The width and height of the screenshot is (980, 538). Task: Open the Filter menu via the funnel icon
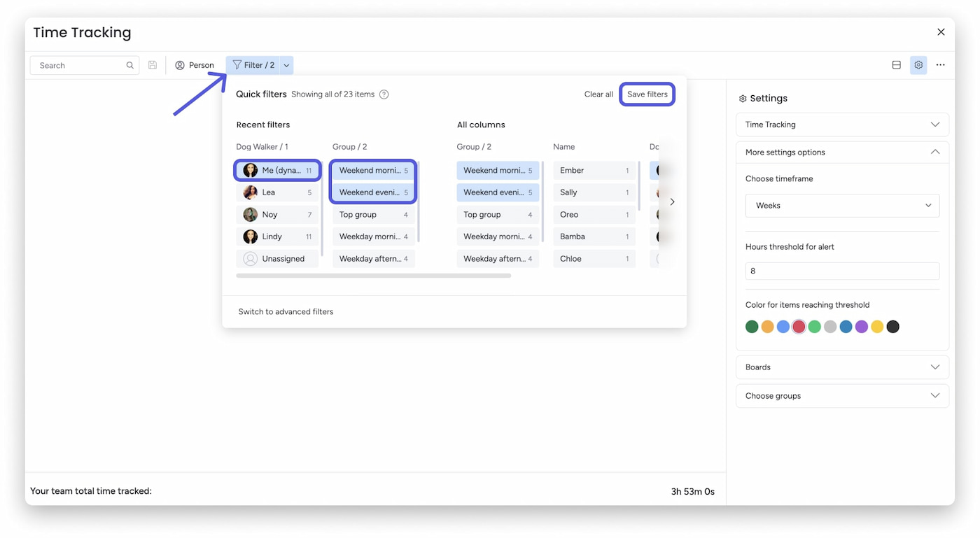237,64
